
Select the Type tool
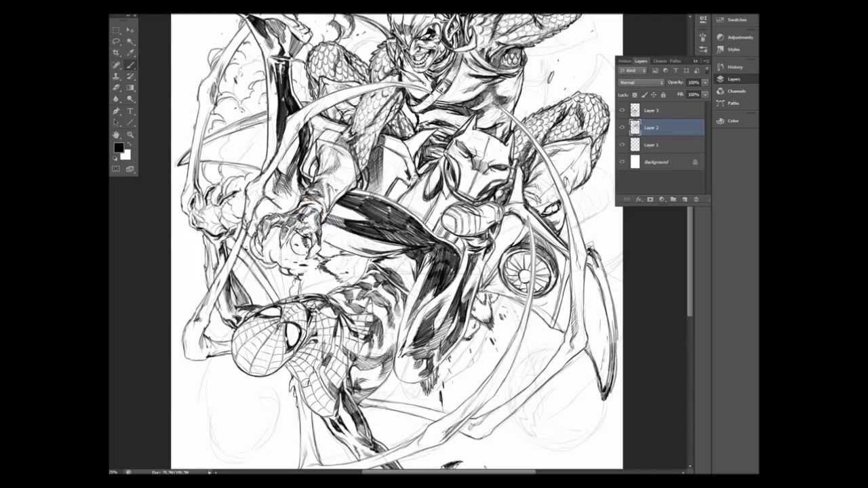[x=130, y=111]
